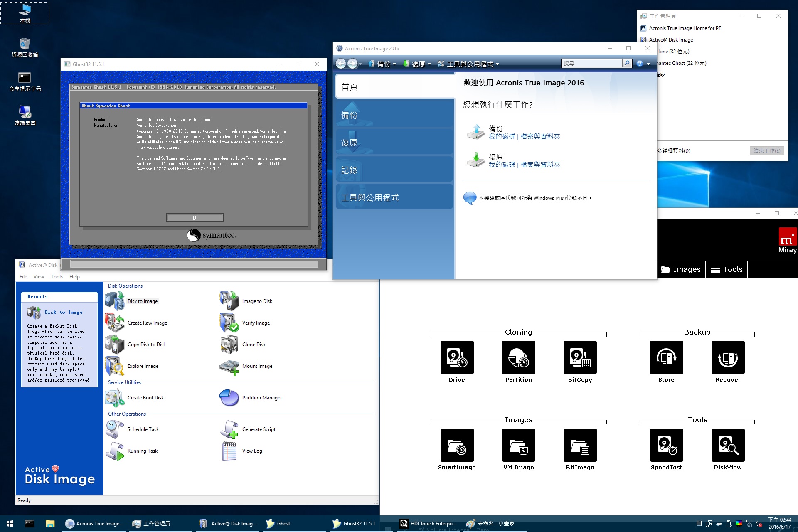
Task: Switch to HDClone Tools tab
Action: pos(727,269)
